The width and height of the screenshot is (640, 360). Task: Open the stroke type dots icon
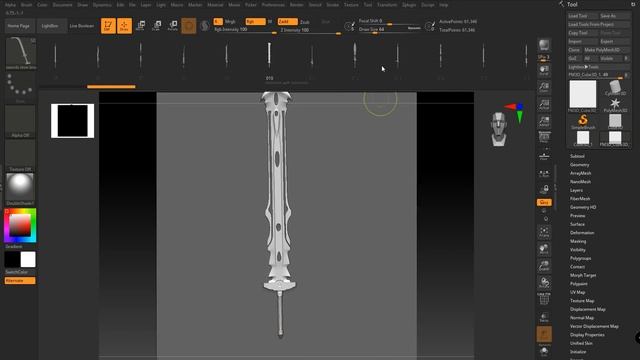pos(20,87)
